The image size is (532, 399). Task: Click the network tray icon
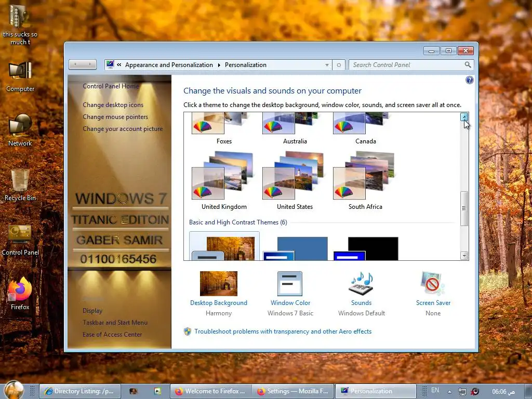coord(462,392)
